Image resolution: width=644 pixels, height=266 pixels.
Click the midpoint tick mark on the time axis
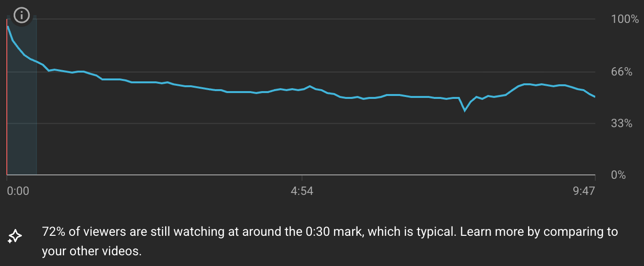coord(302,177)
